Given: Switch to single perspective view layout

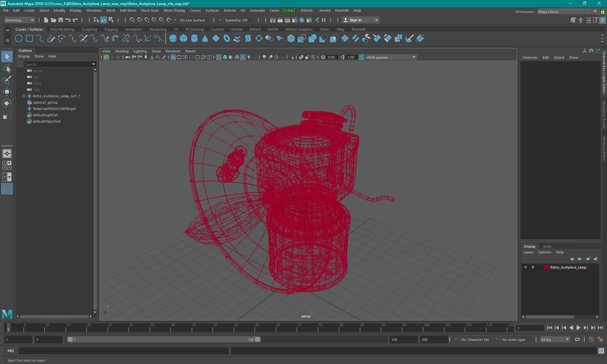Looking at the screenshot, I should [x=7, y=154].
